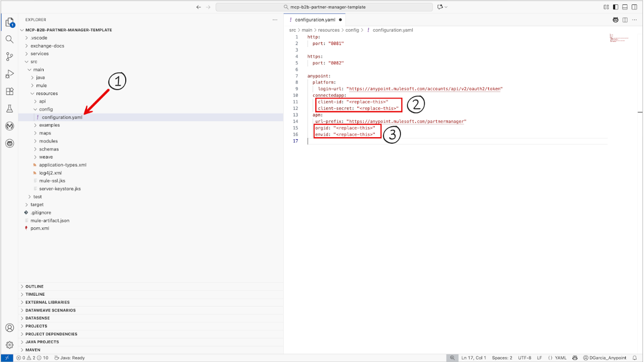Select the configuration.yaml editor tab
The image size is (644, 362).
pyautogui.click(x=315, y=20)
